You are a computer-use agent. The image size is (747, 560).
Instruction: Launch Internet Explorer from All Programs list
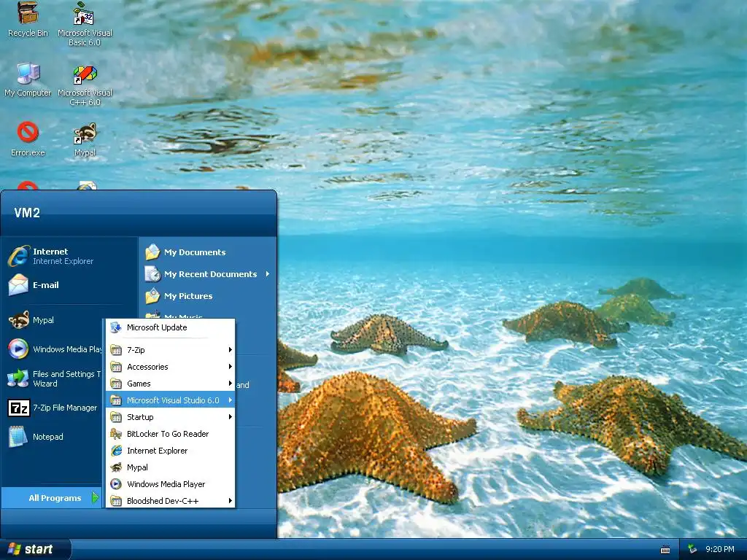click(170, 451)
